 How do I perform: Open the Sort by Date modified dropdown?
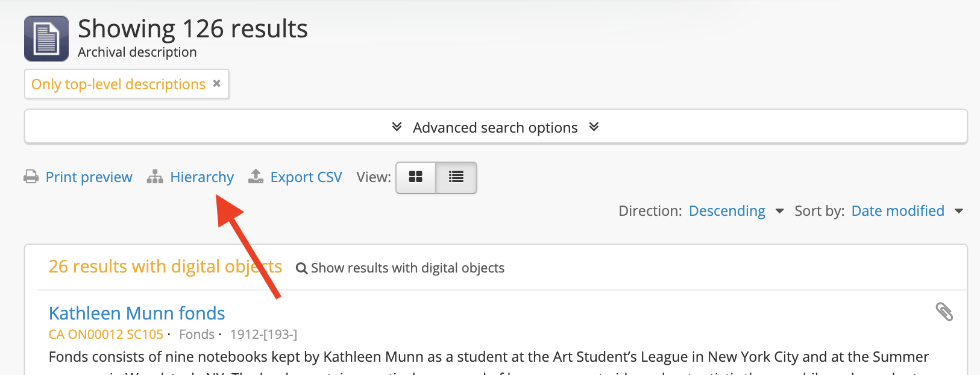(897, 211)
